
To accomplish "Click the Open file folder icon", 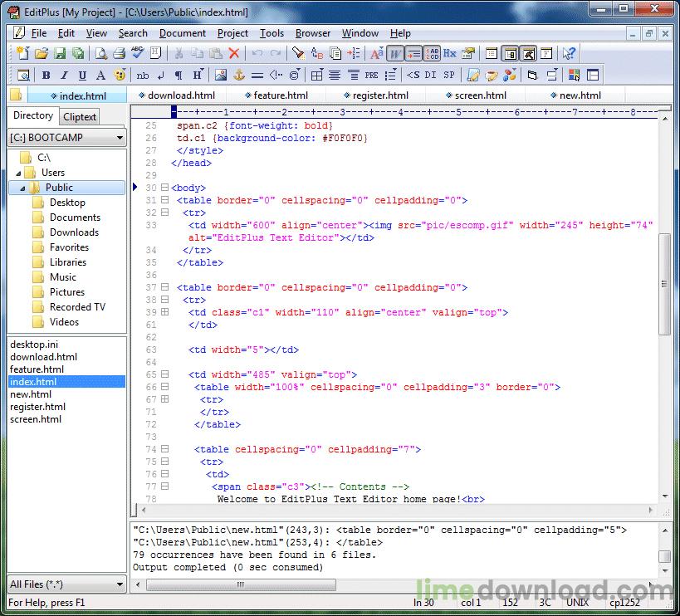I will click(42, 53).
